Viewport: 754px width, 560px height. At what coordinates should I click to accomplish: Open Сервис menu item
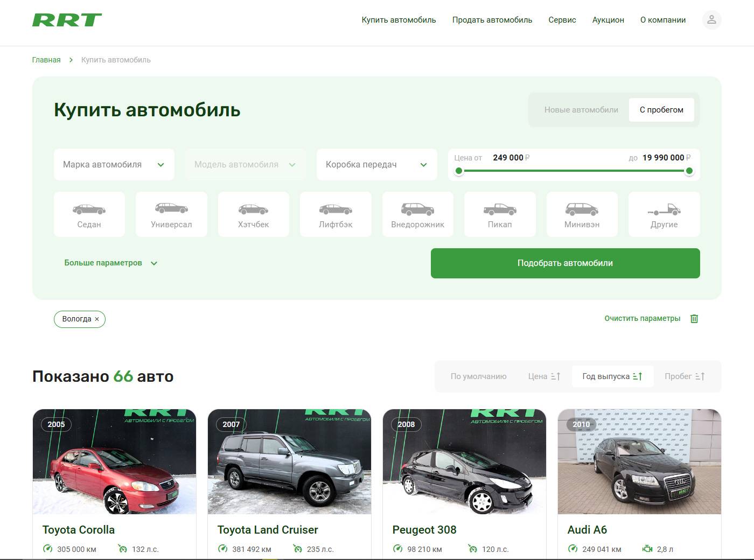pyautogui.click(x=562, y=20)
